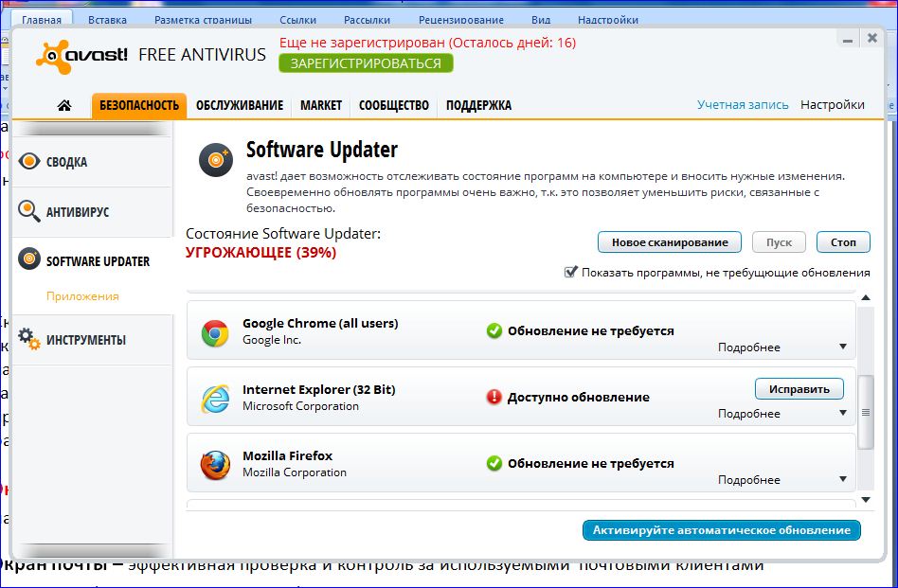Switch to Word's Надстройки ribbon tab
The width and height of the screenshot is (898, 588).
(x=607, y=20)
